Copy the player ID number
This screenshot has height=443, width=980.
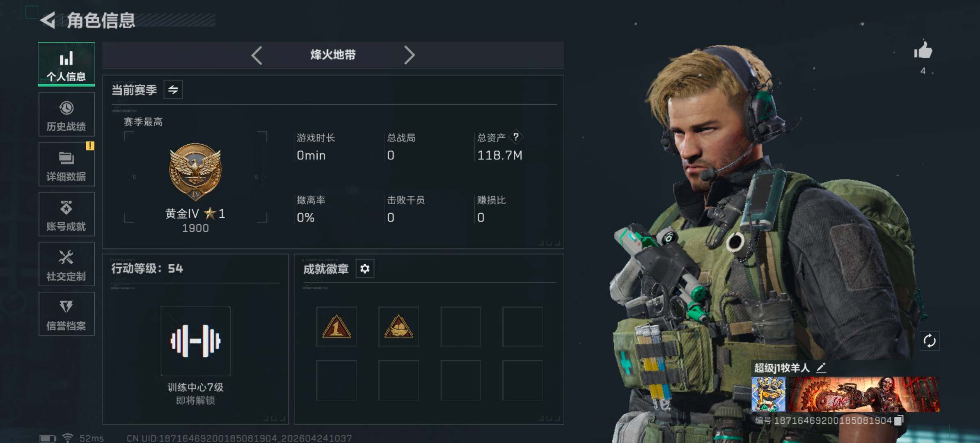pos(899,420)
